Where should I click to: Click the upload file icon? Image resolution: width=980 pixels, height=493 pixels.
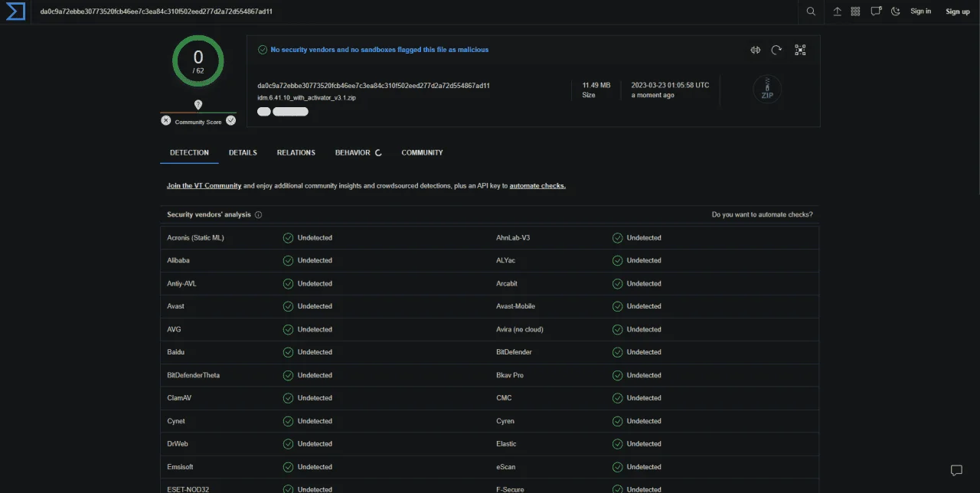tap(838, 11)
